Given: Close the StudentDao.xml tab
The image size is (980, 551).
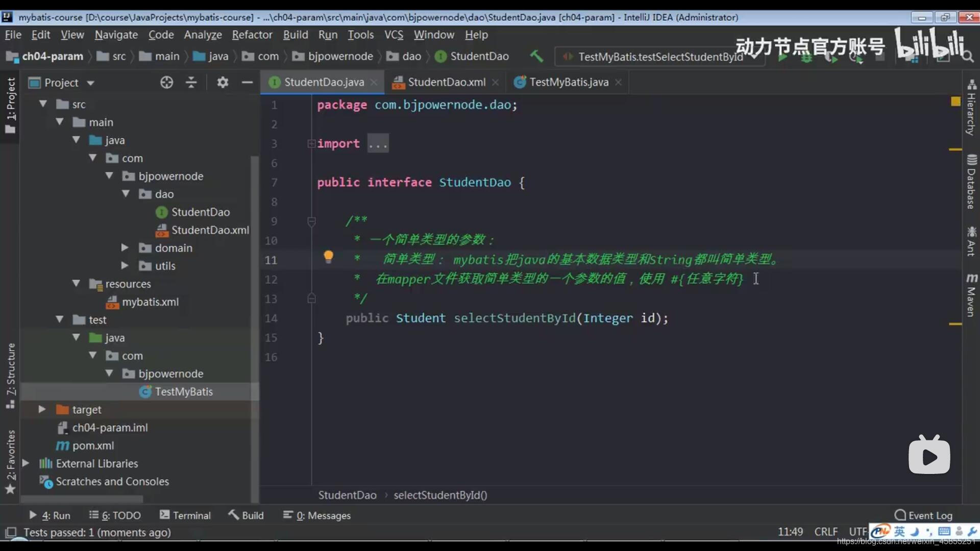Looking at the screenshot, I should pyautogui.click(x=495, y=82).
